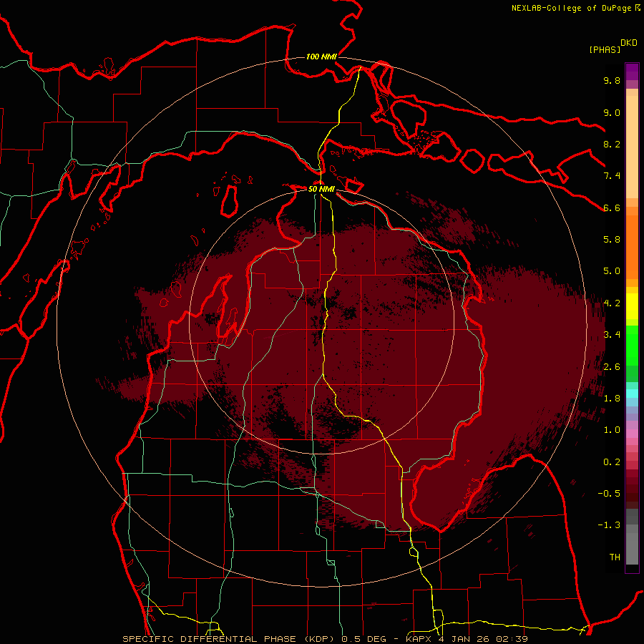The width and height of the screenshot is (644, 644).
Task: Select the 1.0 scale value
Action: click(612, 430)
